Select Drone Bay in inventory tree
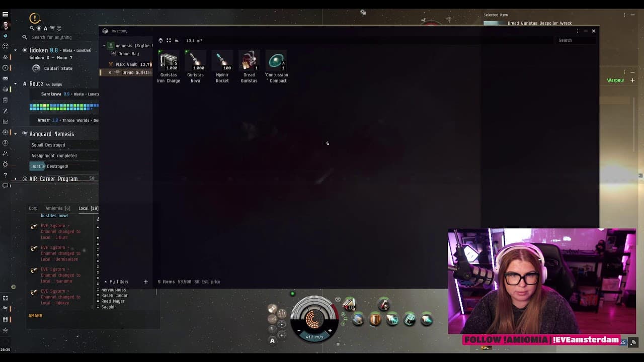The image size is (644, 362). 128,54
